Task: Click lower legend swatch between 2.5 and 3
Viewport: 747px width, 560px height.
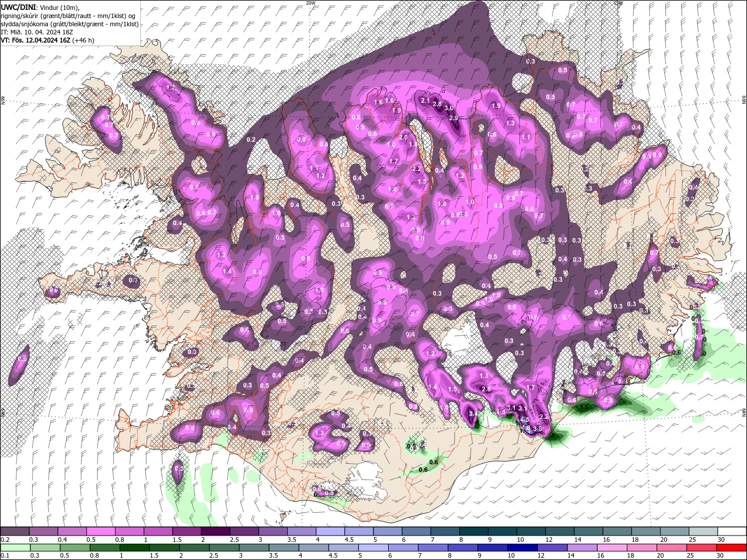Action: click(225, 548)
